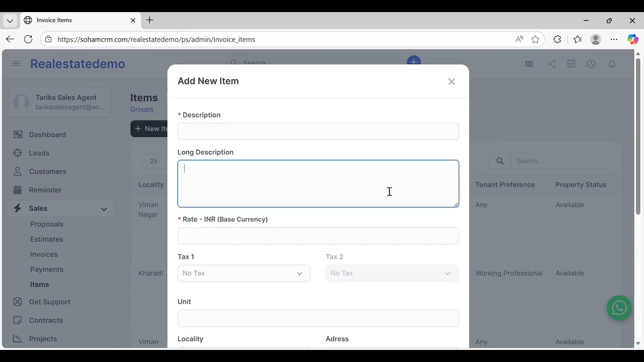The image size is (644, 362).
Task: Open Payments under Sales
Action: coord(47,269)
